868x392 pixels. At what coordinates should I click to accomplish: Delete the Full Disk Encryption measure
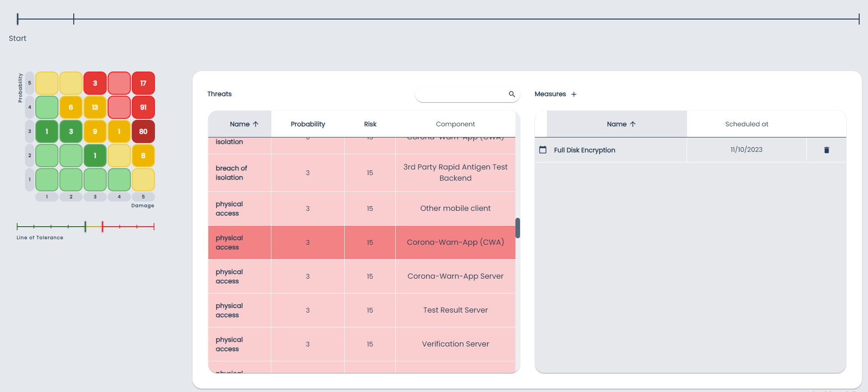[x=826, y=150]
